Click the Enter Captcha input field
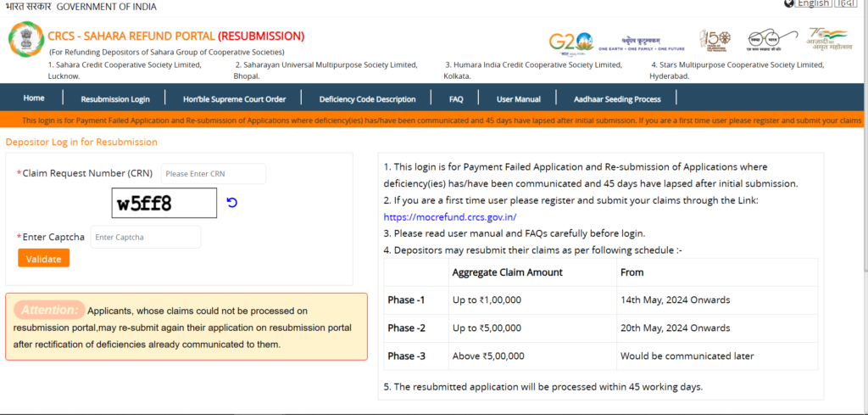This screenshot has width=868, height=415. (146, 237)
